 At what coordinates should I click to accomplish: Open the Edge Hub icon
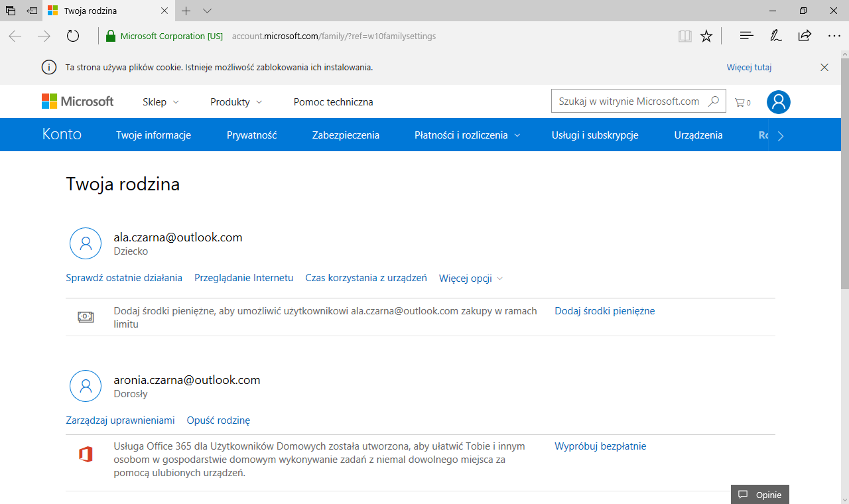[746, 36]
